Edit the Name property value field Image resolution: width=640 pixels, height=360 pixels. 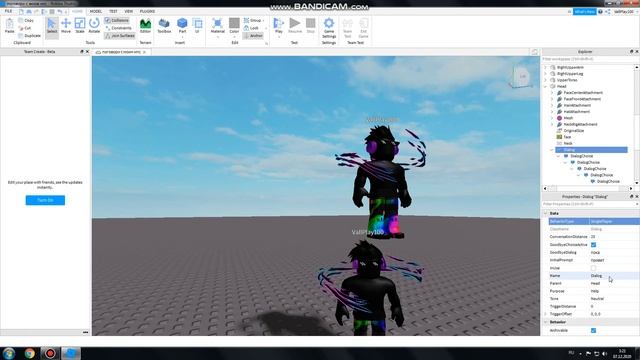(614, 276)
